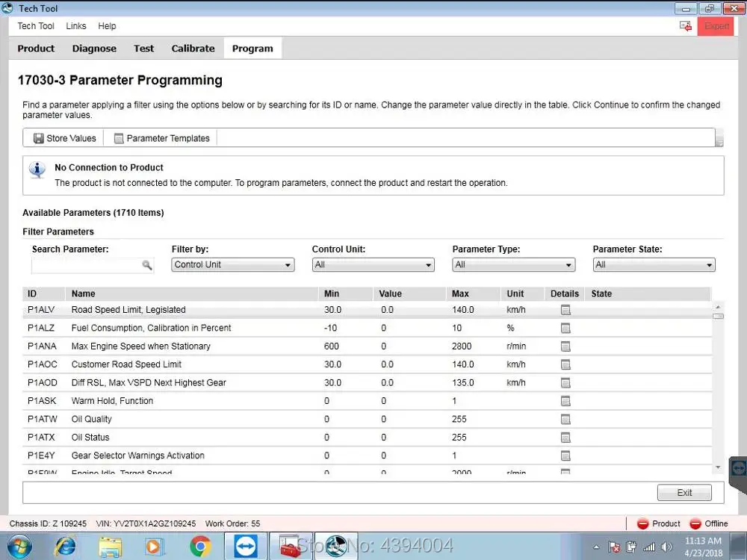Viewport: 747px width, 560px height.
Task: Open TeamViewer from the taskbar
Action: pyautogui.click(x=244, y=547)
